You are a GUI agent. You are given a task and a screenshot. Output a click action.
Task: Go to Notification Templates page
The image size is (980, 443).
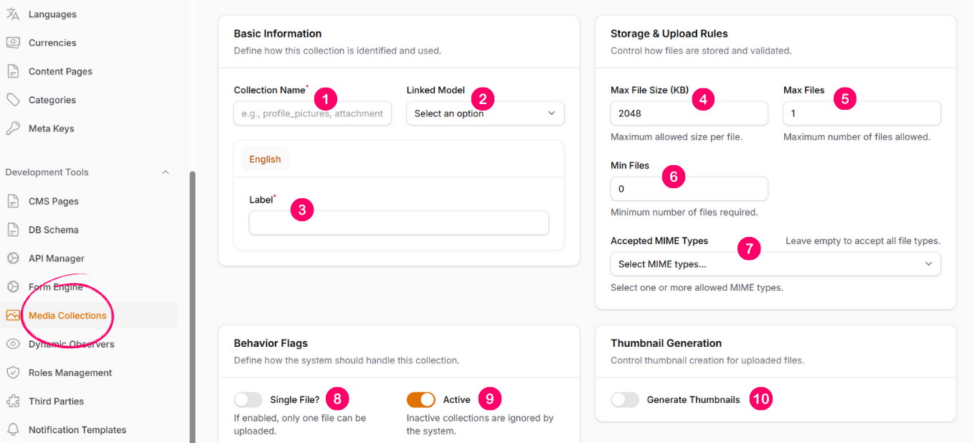click(77, 430)
